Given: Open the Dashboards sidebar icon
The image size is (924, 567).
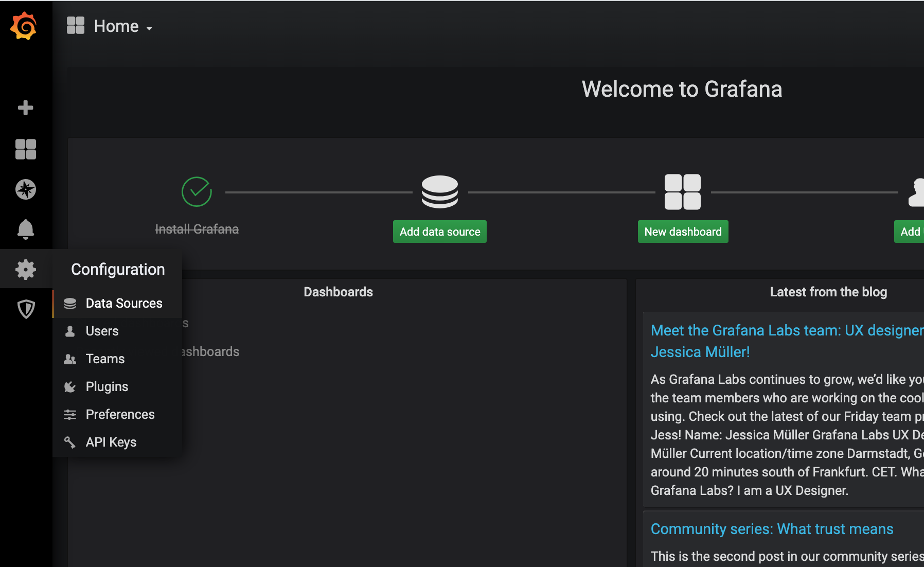Looking at the screenshot, I should [x=26, y=149].
